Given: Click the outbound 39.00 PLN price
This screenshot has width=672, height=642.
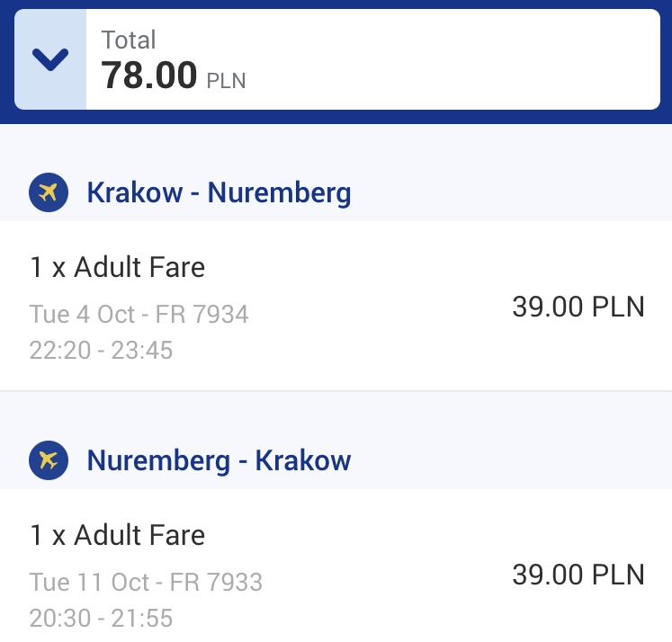Looking at the screenshot, I should (578, 307).
